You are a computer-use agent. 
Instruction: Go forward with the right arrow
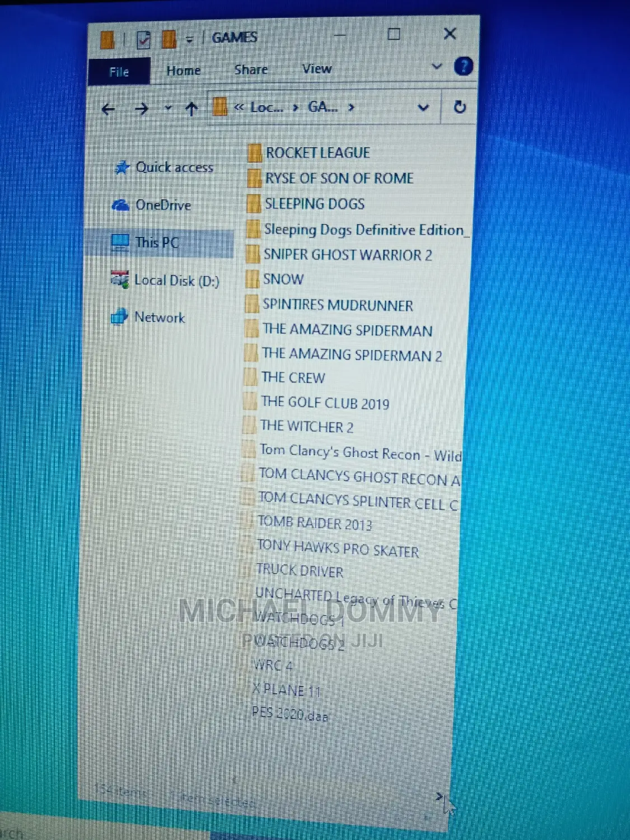[142, 109]
